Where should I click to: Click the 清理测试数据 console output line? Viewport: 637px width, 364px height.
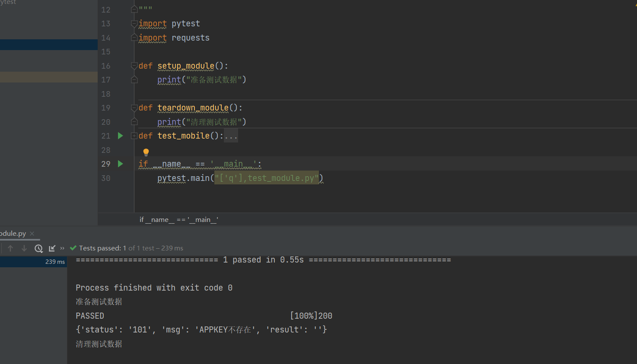(x=99, y=344)
